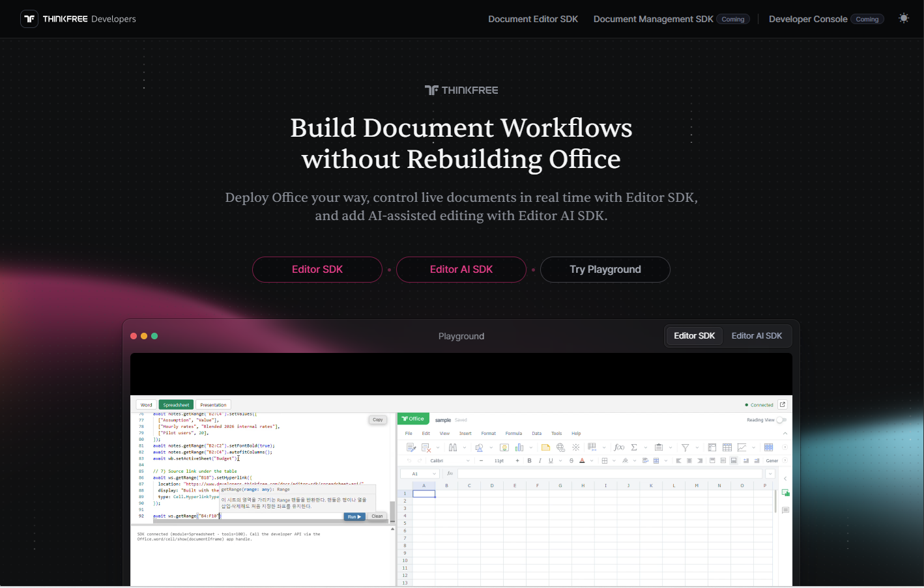Image resolution: width=924 pixels, height=588 pixels.
Task: Click the AutoSum sigma icon
Action: click(634, 447)
